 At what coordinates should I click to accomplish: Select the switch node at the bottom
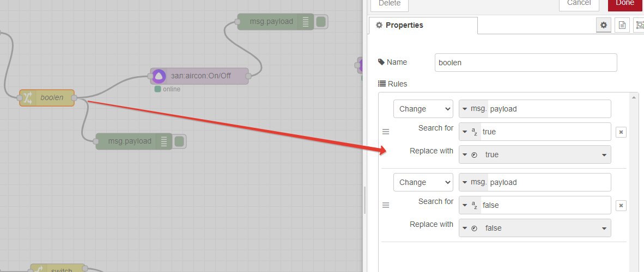[58, 268]
